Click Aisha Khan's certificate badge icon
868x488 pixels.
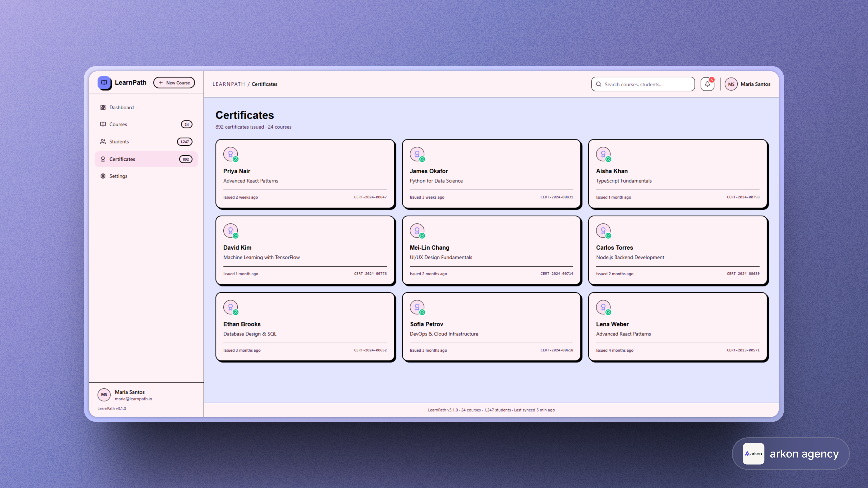(x=603, y=154)
